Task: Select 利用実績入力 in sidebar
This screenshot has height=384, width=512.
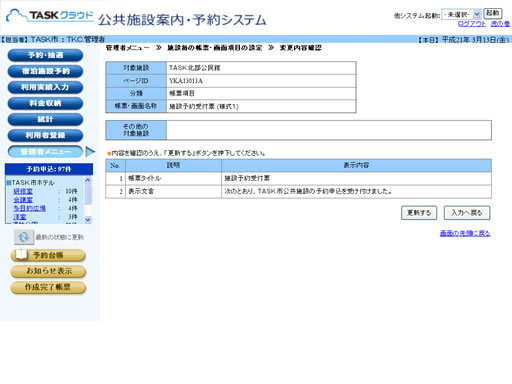Action: point(45,87)
